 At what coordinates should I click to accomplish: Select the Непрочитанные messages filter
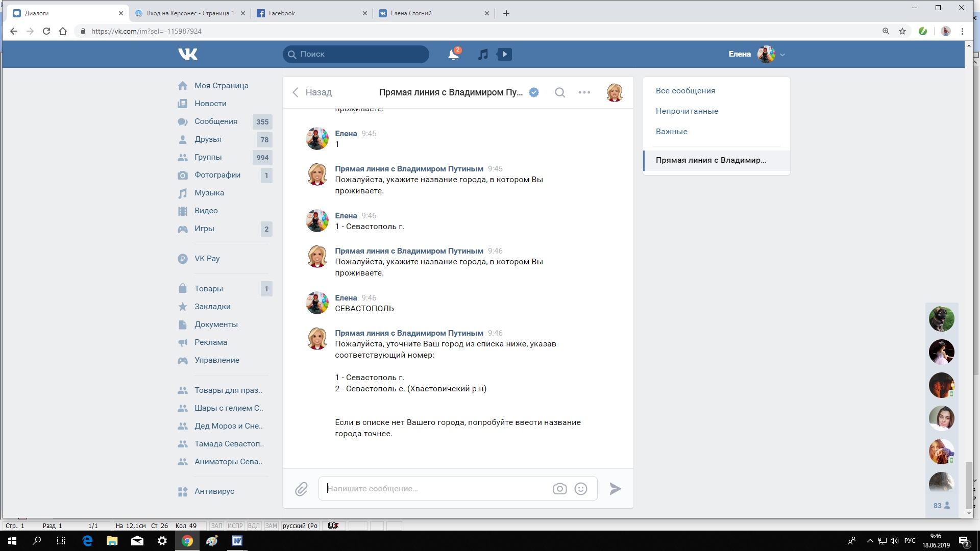pos(687,111)
